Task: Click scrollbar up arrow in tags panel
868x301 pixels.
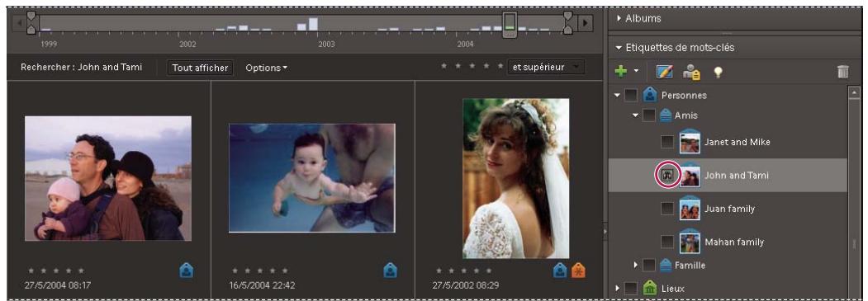Action: click(x=854, y=93)
